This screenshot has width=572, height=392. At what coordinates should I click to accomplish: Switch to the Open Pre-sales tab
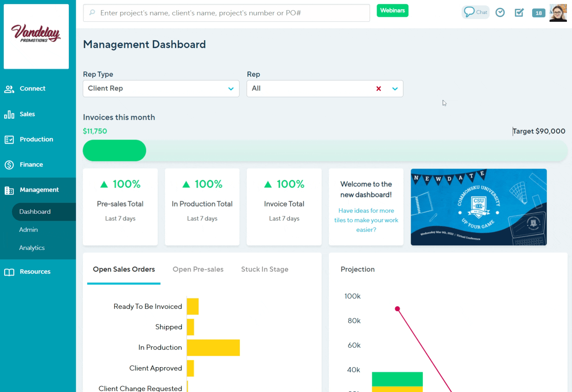coord(198,269)
